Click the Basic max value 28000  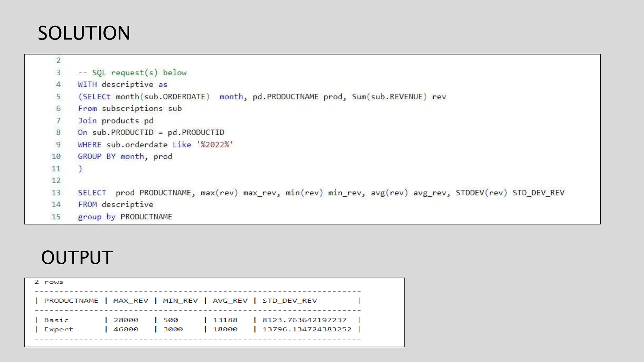(x=126, y=320)
